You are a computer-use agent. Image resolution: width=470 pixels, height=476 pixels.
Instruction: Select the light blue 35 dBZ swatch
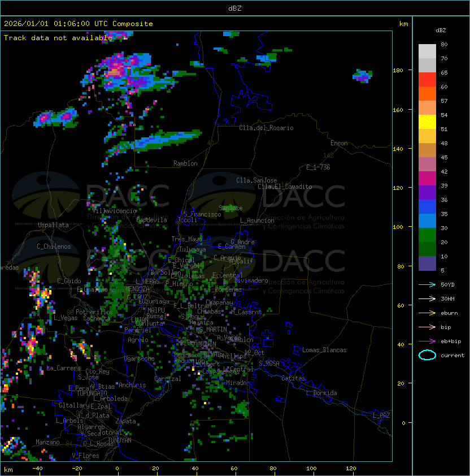click(x=427, y=220)
